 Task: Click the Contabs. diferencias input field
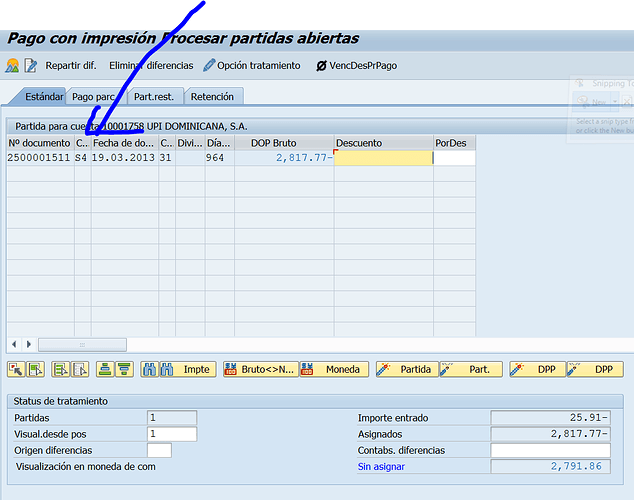pos(550,450)
